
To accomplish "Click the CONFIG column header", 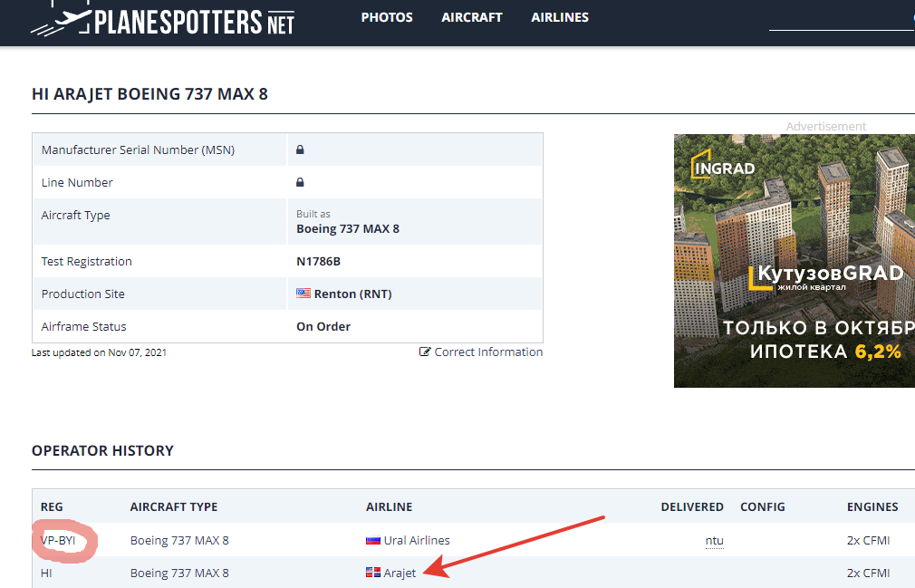I will [763, 507].
